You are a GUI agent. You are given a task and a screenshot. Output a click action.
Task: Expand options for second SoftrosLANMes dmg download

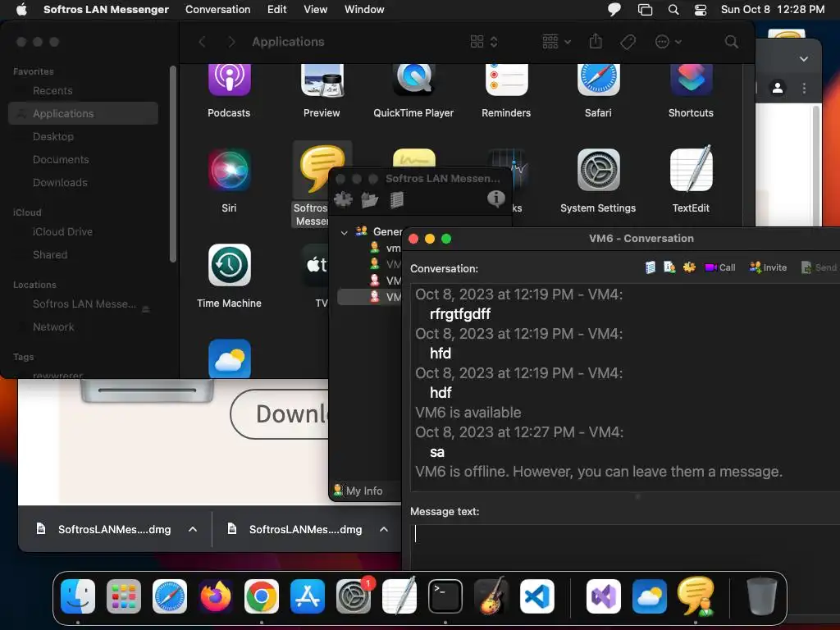click(384, 529)
